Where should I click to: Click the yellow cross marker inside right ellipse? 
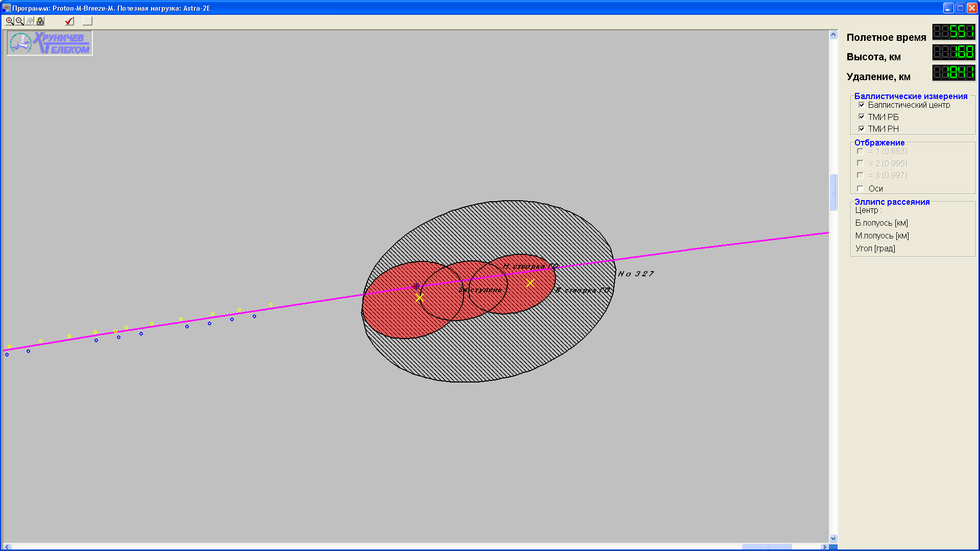(x=530, y=283)
